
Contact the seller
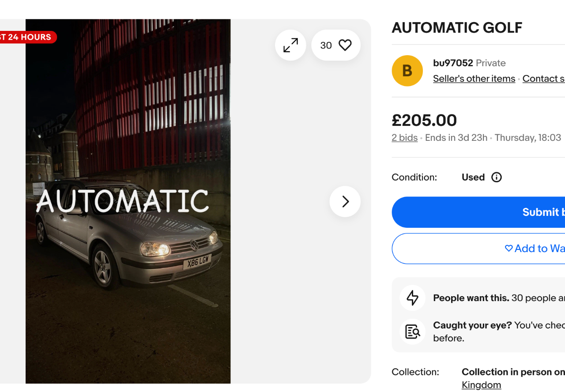pyautogui.click(x=544, y=79)
